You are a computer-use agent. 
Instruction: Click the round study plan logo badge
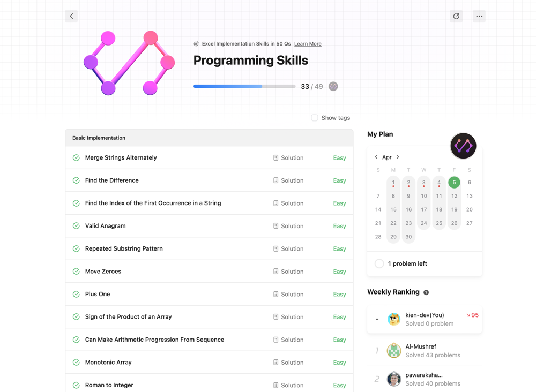point(463,146)
